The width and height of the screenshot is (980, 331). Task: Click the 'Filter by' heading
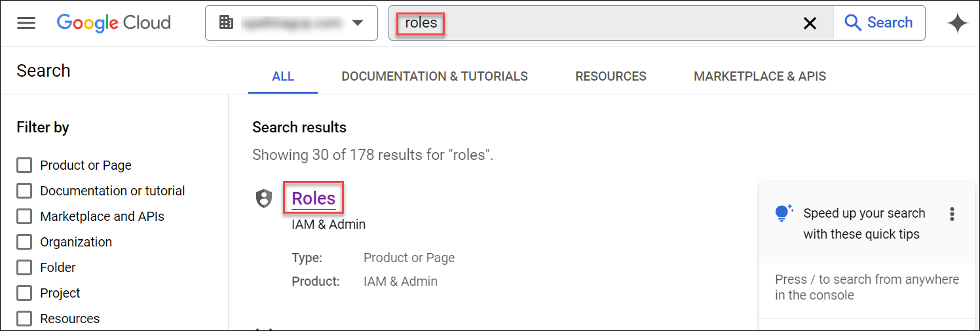43,127
